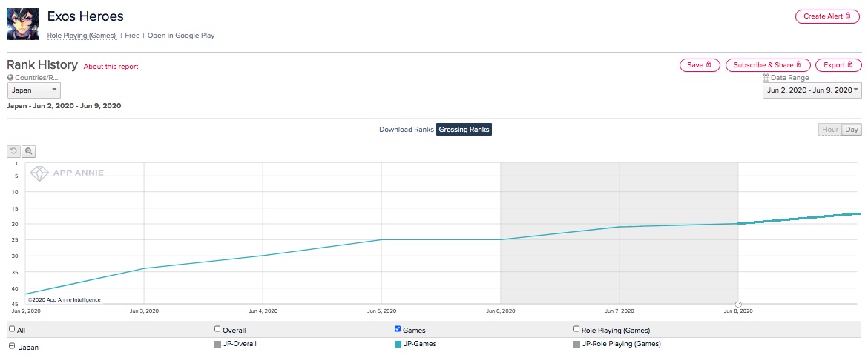Click the JP-Role Playing (Games) gray swatch
This screenshot has height=358, width=868.
[577, 344]
